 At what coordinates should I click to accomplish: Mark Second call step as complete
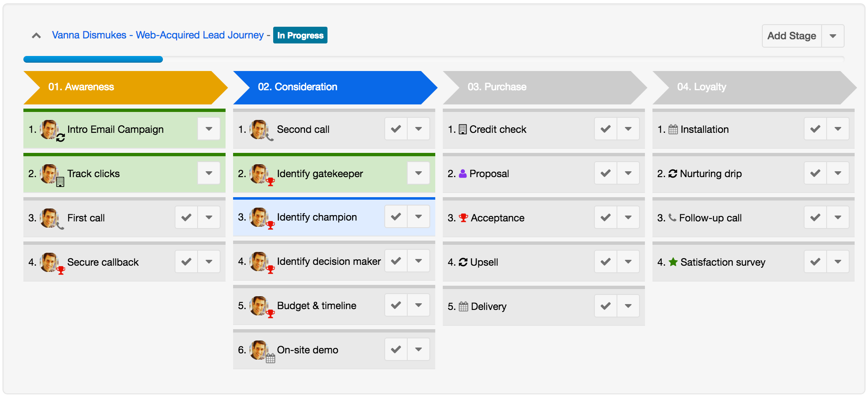[396, 129]
